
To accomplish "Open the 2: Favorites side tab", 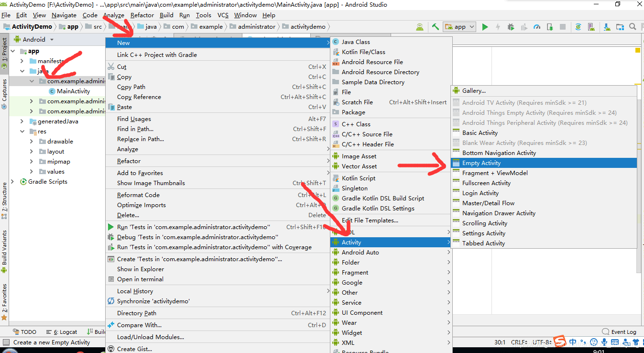I will coord(4,301).
